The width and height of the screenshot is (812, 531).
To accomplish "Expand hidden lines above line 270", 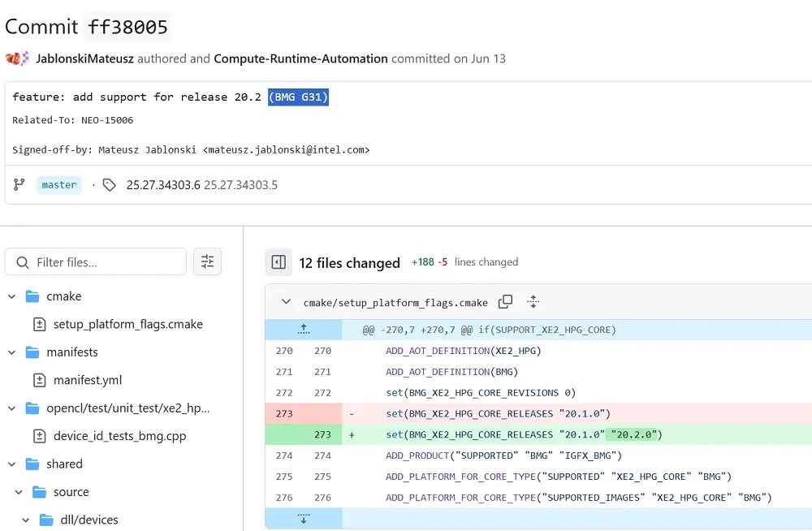I will point(303,330).
